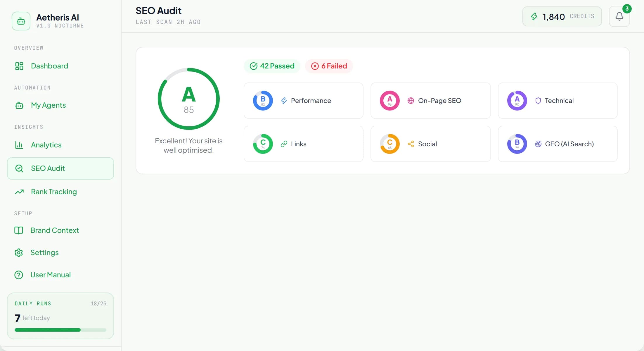Open the Technical category card
Image resolution: width=644 pixels, height=351 pixels.
click(x=558, y=101)
